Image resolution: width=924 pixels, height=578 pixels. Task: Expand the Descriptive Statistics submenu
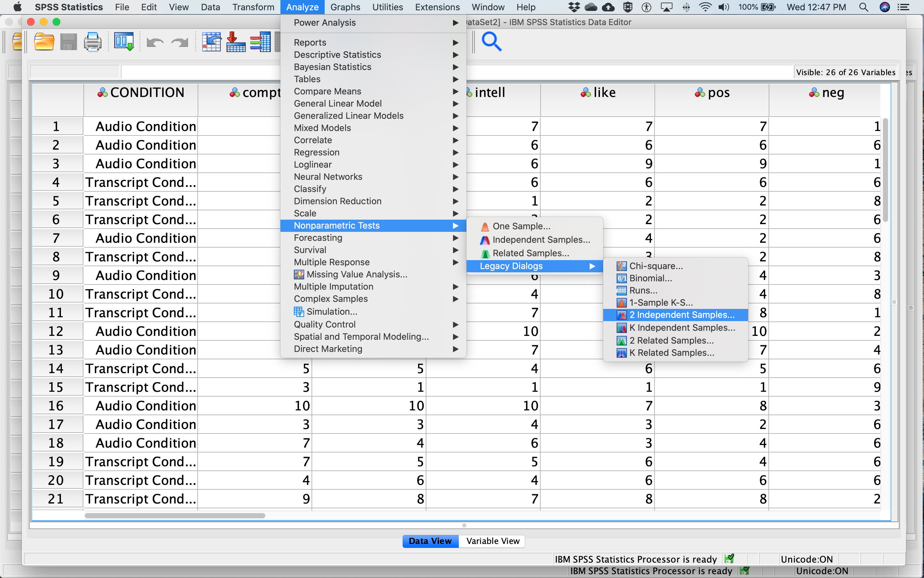(373, 55)
